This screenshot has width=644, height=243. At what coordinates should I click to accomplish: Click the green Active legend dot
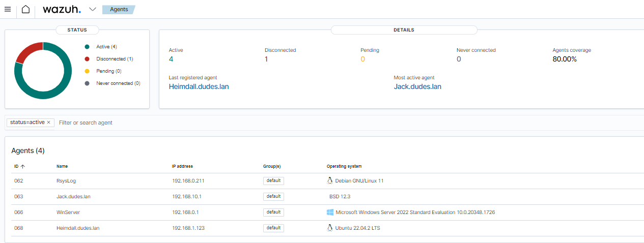coord(87,47)
